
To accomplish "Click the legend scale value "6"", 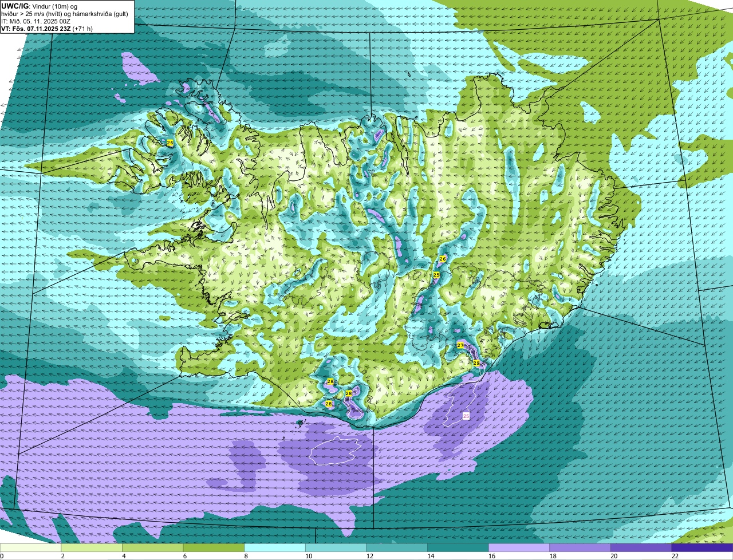I will tap(184, 556).
